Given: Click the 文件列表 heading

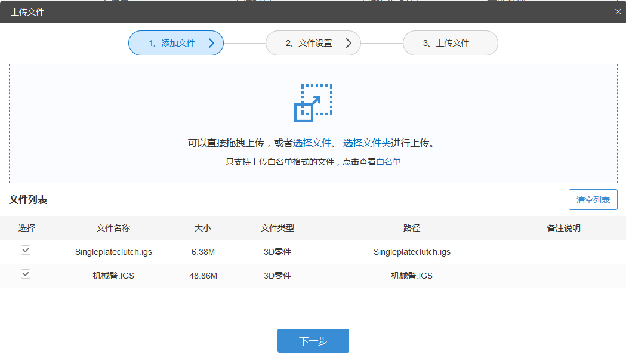Looking at the screenshot, I should pos(28,199).
